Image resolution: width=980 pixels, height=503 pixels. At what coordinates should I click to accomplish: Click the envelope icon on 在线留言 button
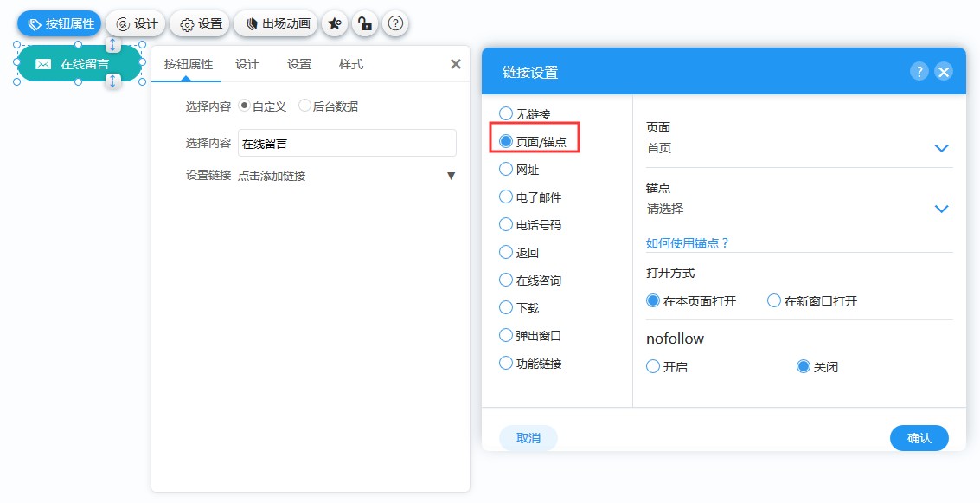pos(43,64)
